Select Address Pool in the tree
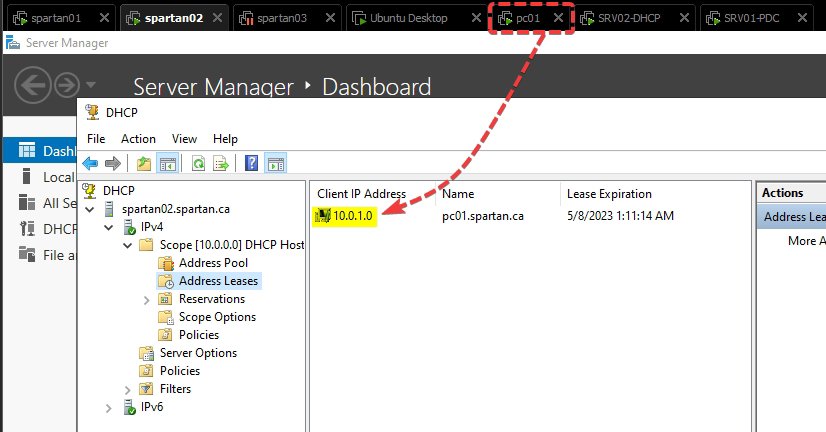 click(x=213, y=263)
